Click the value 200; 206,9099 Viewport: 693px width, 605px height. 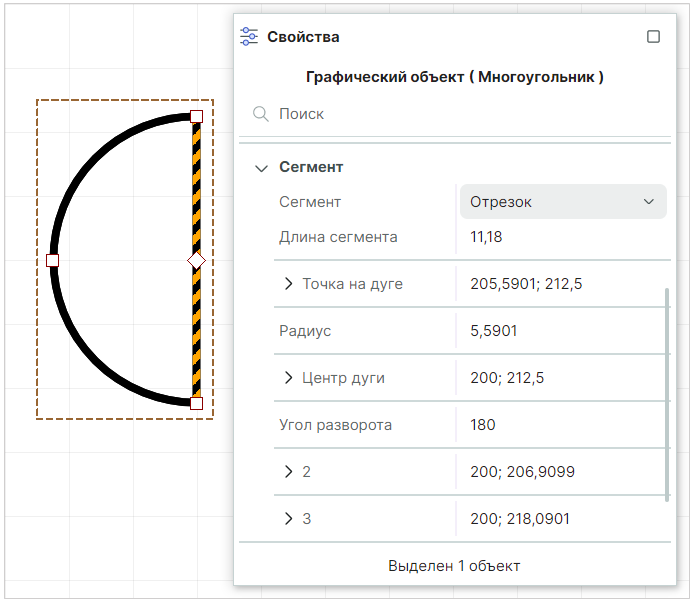click(x=522, y=472)
